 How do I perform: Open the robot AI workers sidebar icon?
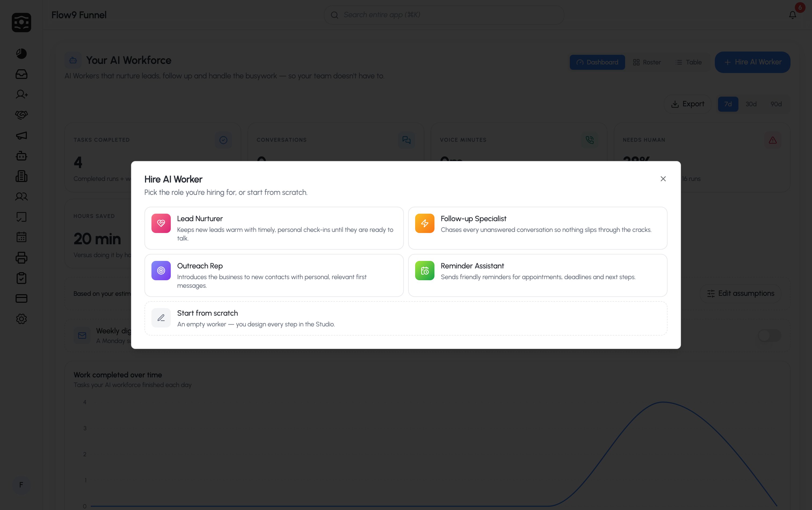click(21, 156)
